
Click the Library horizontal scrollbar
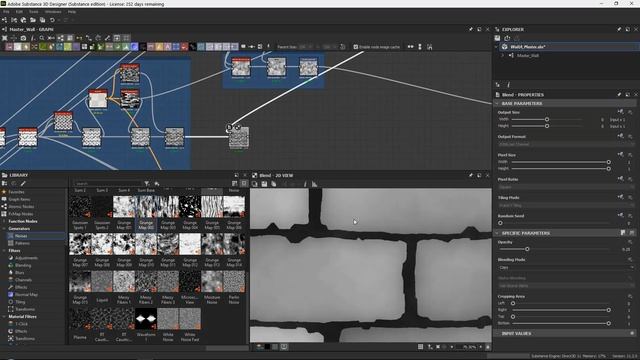pyautogui.click(x=227, y=348)
